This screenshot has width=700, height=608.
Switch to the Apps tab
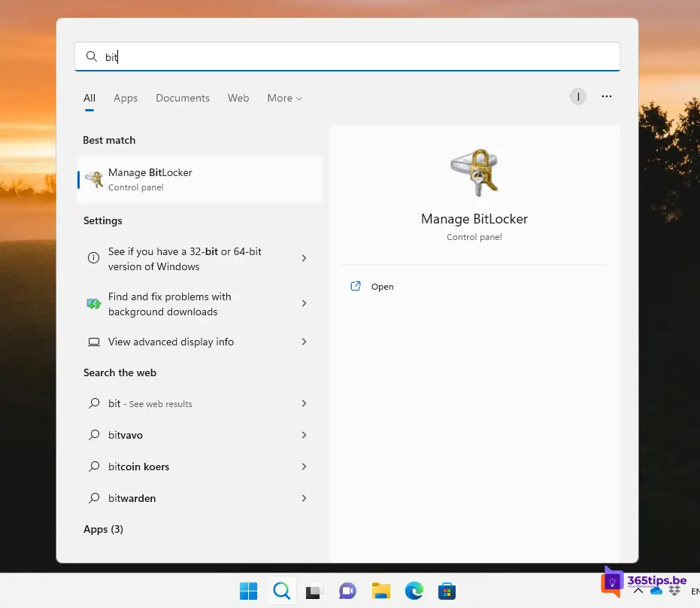pos(126,98)
